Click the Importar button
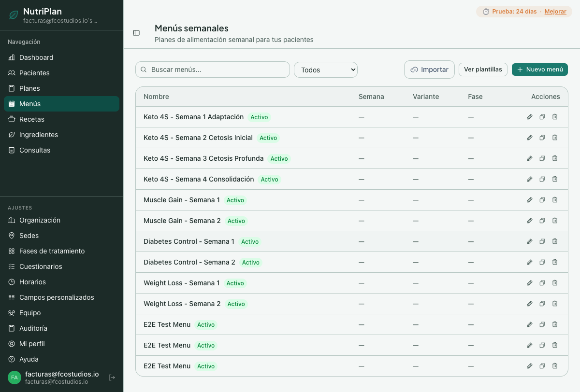 pos(429,70)
